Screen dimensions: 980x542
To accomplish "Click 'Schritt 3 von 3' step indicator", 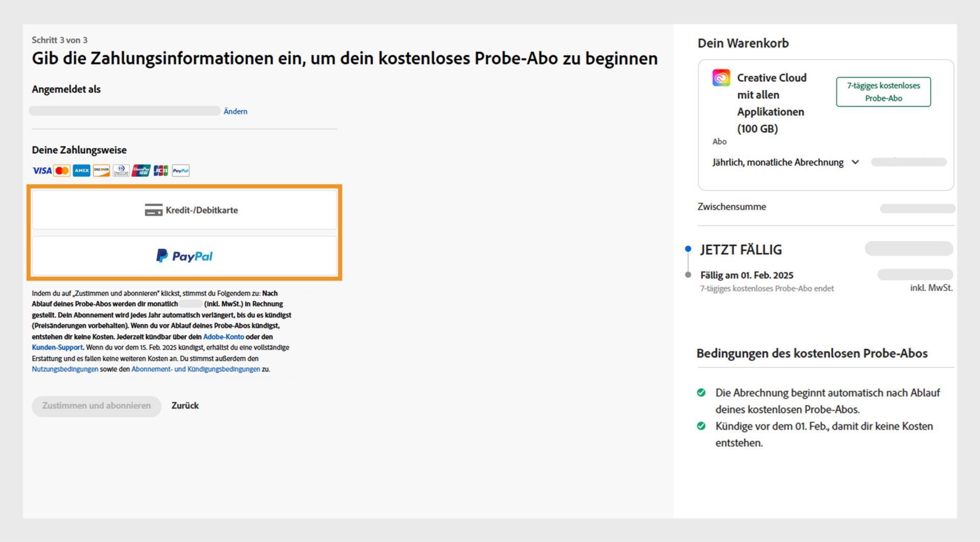I will [60, 40].
